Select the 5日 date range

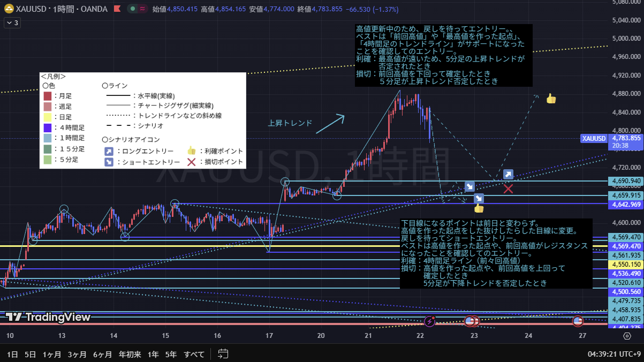[x=31, y=354]
